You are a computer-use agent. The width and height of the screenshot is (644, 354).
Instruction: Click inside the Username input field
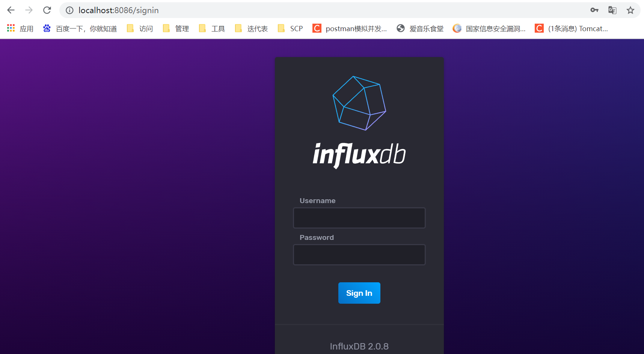(x=359, y=218)
